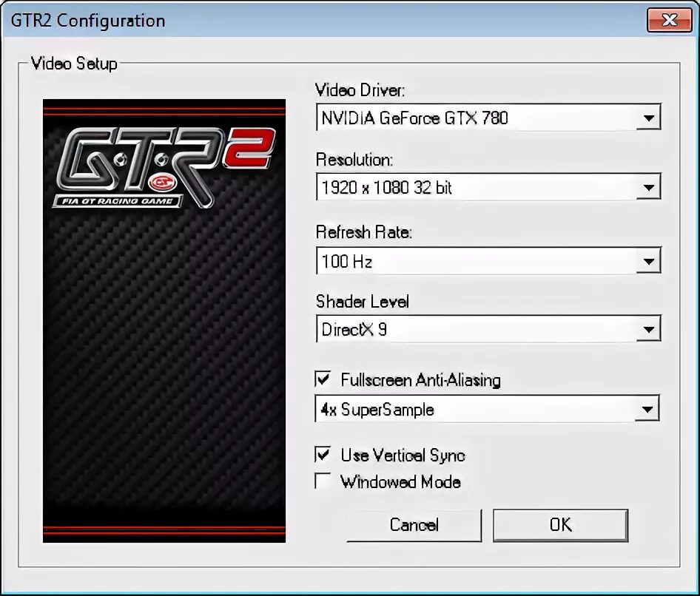Click the Refresh Rate label text
This screenshot has width=700, height=596.
(364, 232)
